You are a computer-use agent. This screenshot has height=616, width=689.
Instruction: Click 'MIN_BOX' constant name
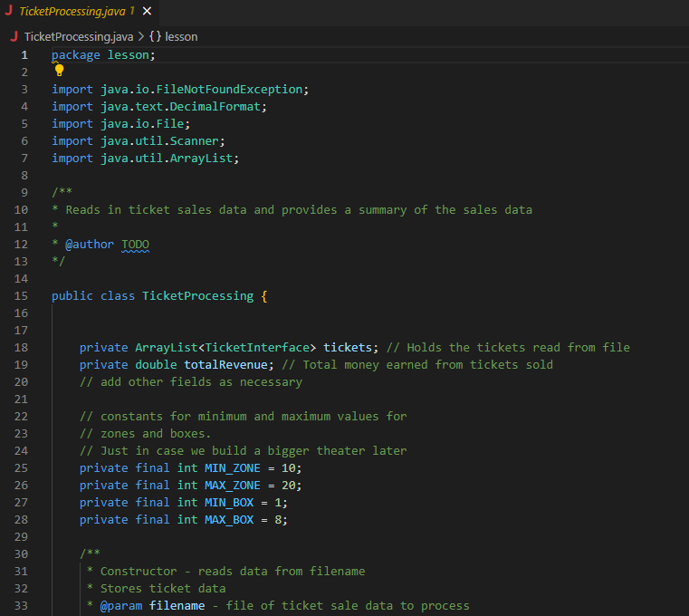point(229,502)
